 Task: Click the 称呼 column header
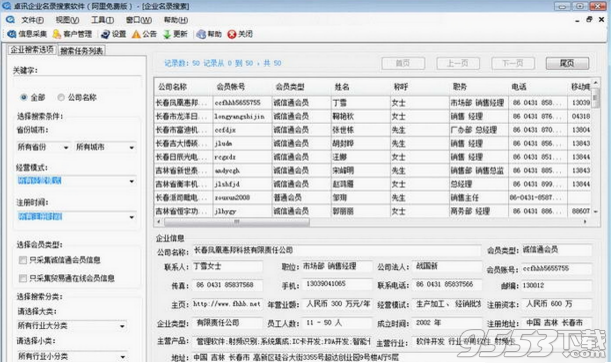[419, 87]
